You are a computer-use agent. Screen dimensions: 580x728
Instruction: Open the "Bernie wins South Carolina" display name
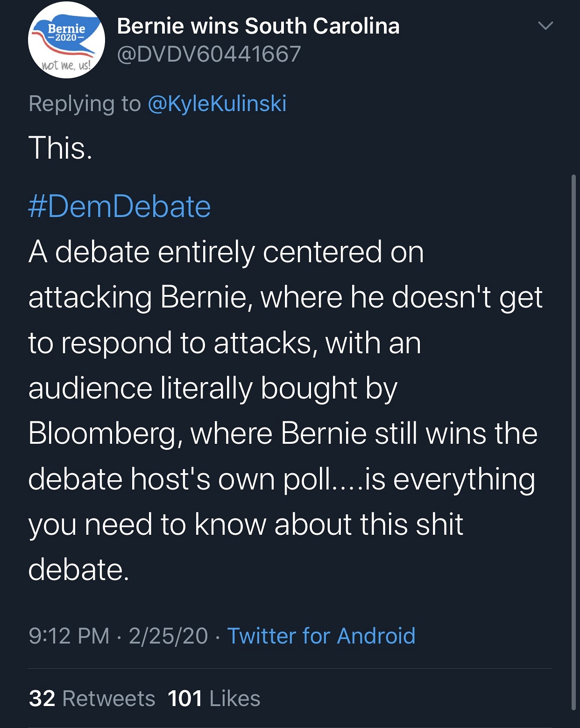point(258,26)
